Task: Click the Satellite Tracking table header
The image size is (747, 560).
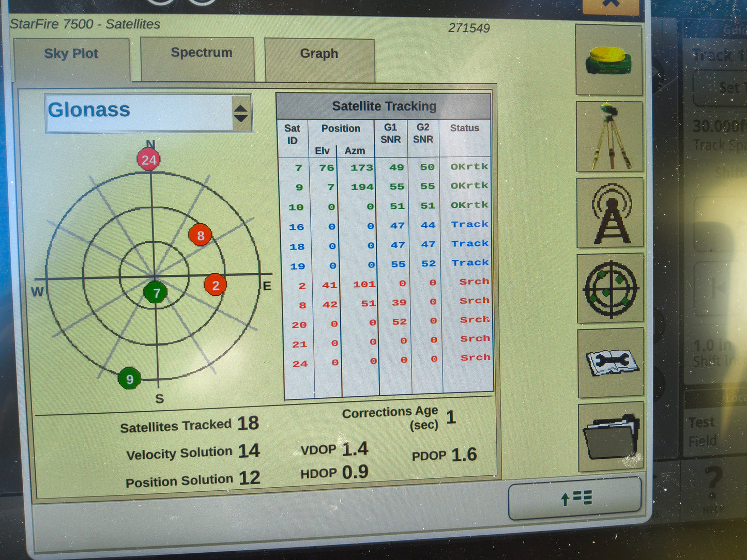Action: [x=384, y=105]
